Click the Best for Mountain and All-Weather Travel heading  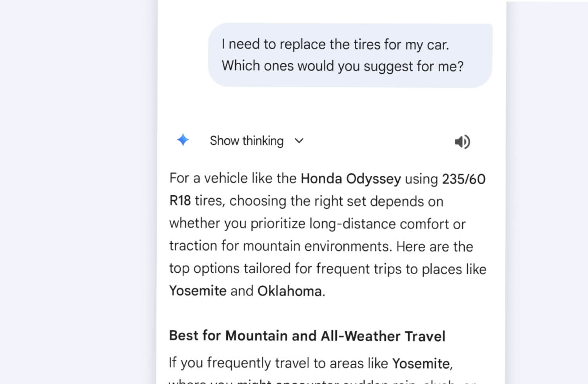307,336
